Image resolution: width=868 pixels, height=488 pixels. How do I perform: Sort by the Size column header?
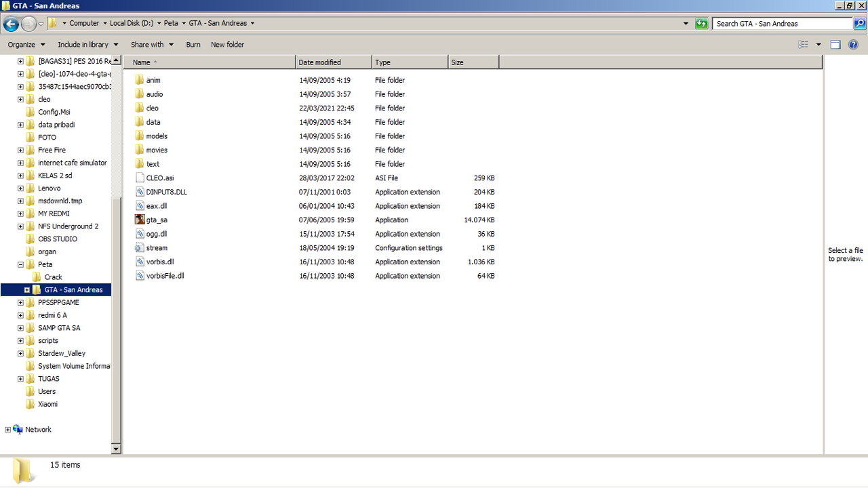[474, 62]
